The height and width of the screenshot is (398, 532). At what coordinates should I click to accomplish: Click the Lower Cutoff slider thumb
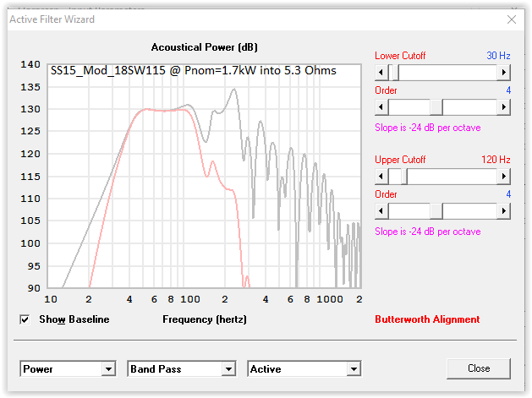click(x=395, y=72)
